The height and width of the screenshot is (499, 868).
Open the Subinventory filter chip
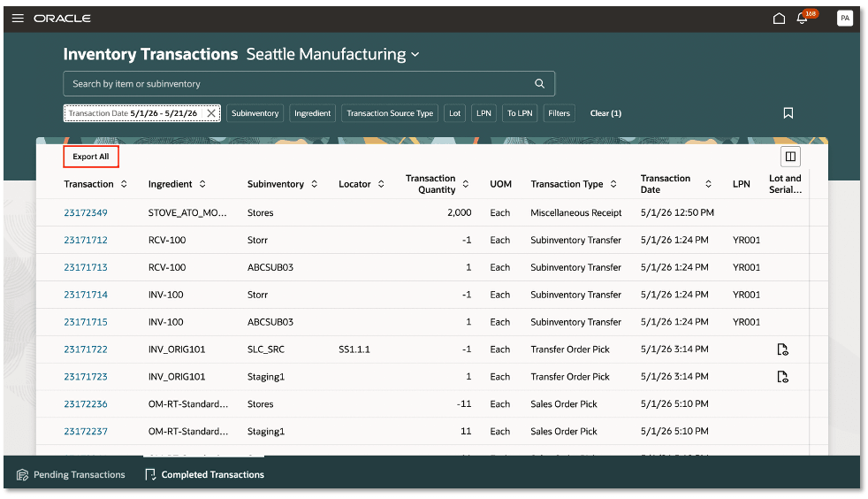[x=255, y=113]
